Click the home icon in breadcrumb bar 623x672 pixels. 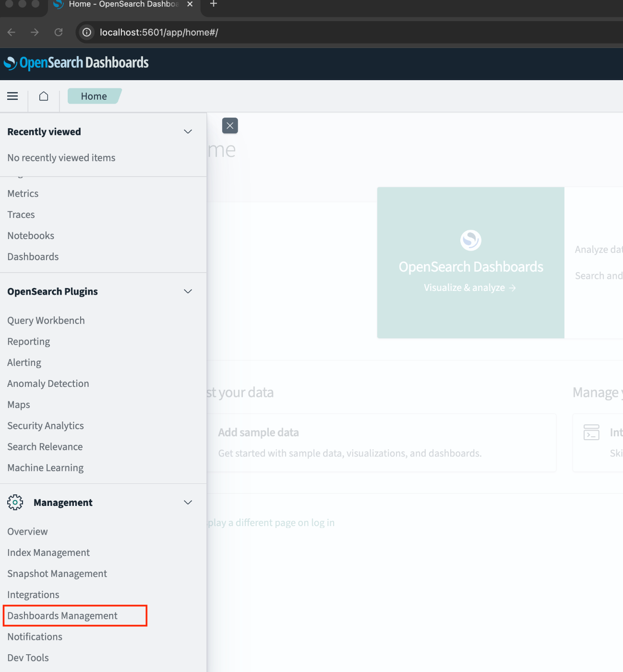click(x=44, y=96)
